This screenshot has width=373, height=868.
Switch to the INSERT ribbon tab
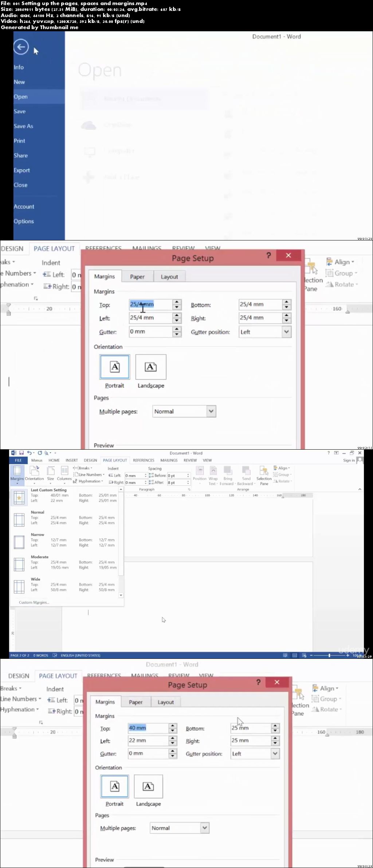coord(72,460)
